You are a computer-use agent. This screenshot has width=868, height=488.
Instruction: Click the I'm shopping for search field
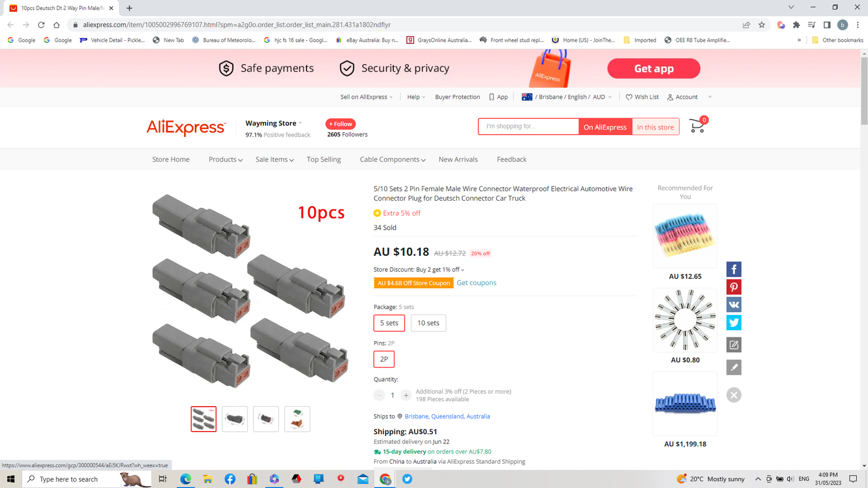coord(528,126)
